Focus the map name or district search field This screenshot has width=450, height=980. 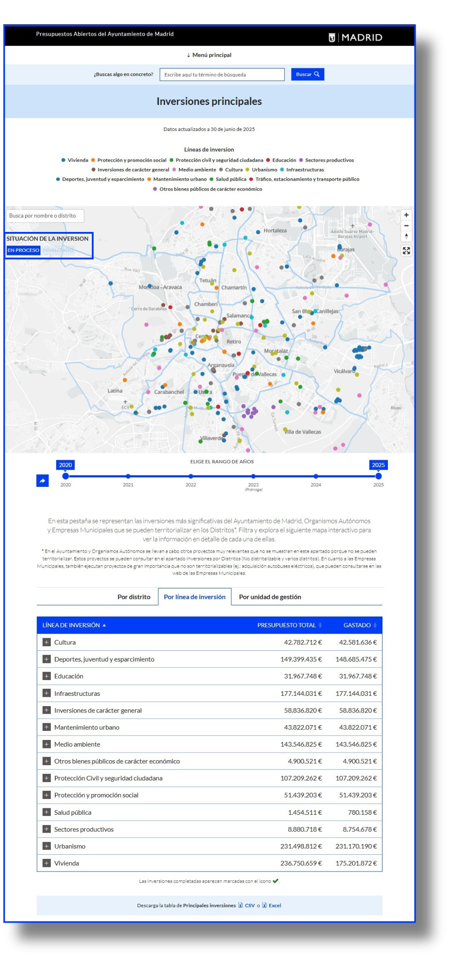45,216
